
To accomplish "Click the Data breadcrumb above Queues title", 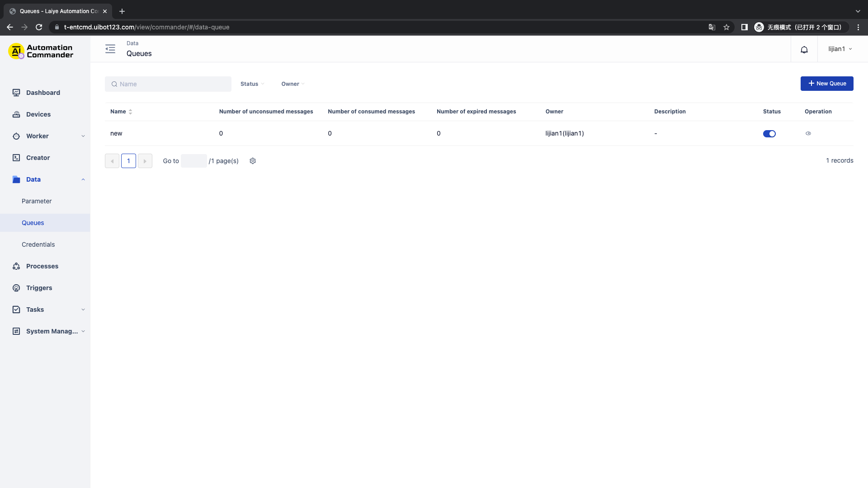I will 132,43.
